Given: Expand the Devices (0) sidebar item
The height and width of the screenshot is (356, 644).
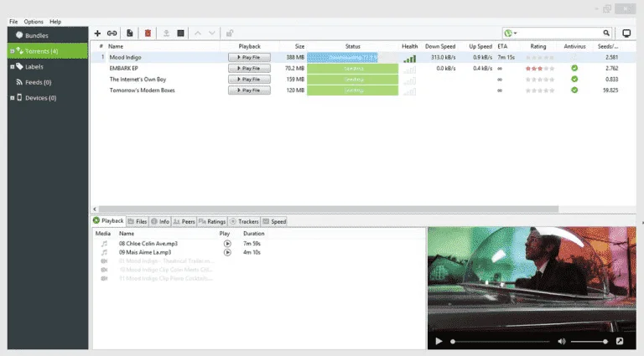Looking at the screenshot, I should (x=13, y=98).
